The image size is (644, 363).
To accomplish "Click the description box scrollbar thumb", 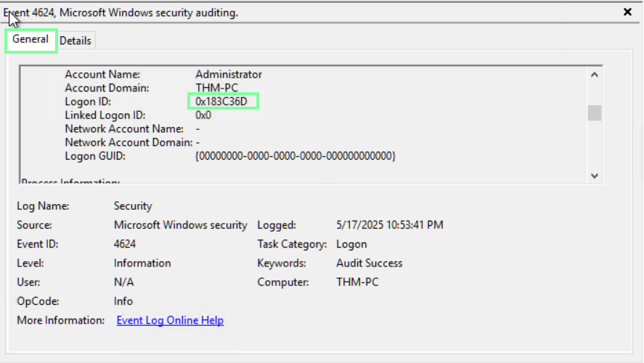I will pos(595,113).
